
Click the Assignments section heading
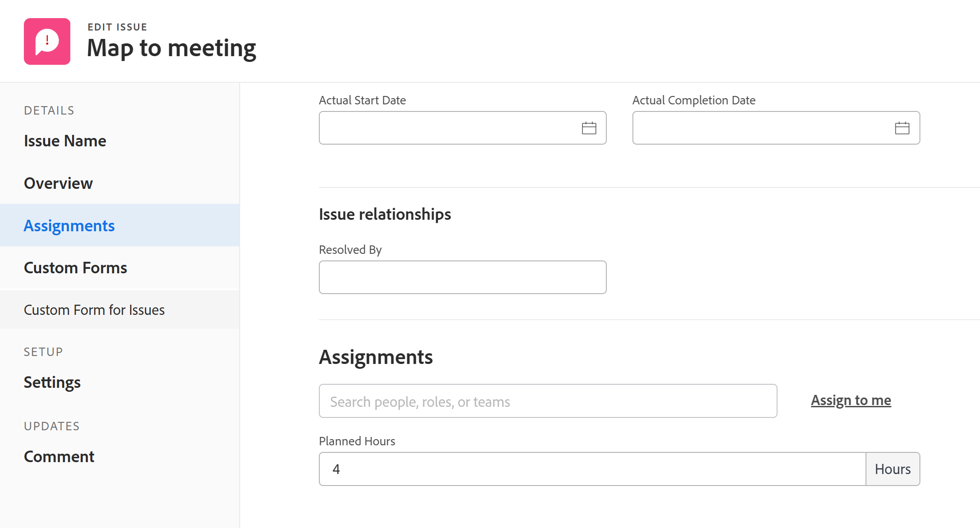coord(376,357)
